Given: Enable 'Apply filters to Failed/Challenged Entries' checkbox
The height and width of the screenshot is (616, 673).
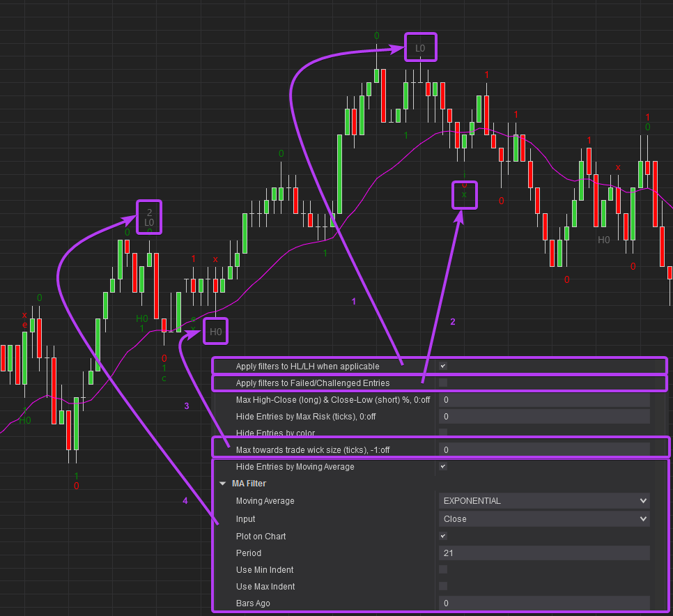Looking at the screenshot, I should click(443, 383).
